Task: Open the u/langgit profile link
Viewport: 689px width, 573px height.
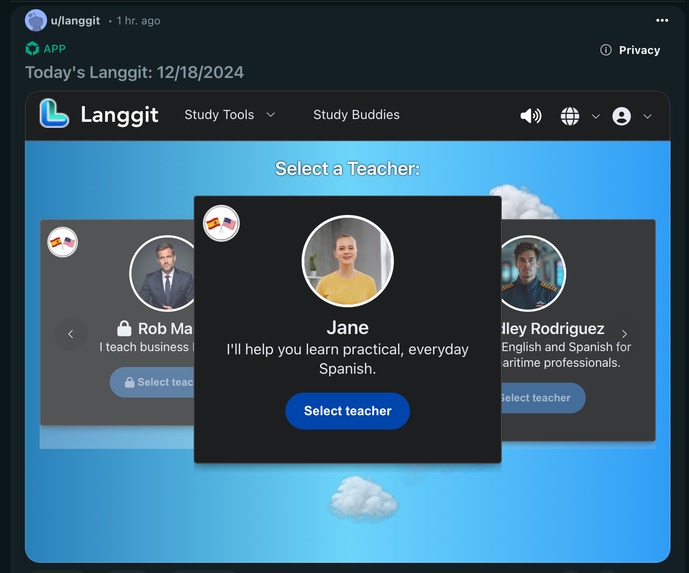Action: 75,21
